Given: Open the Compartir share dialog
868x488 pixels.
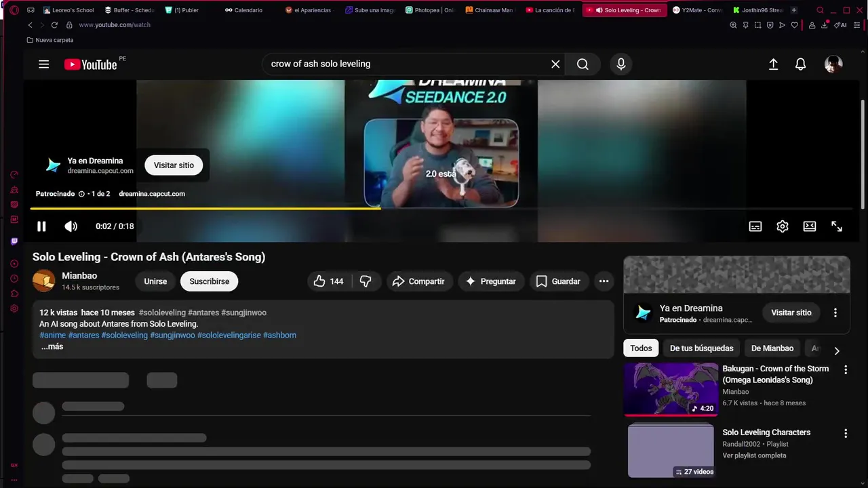Looking at the screenshot, I should [418, 281].
